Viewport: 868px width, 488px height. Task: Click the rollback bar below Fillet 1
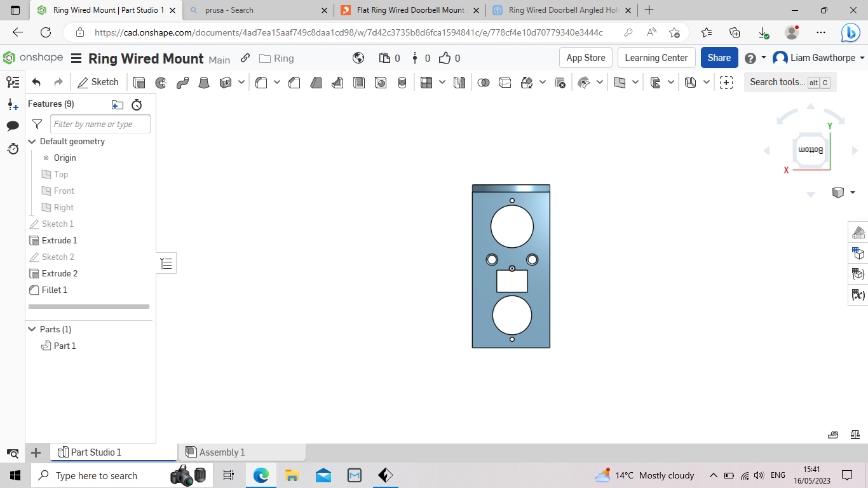point(89,306)
